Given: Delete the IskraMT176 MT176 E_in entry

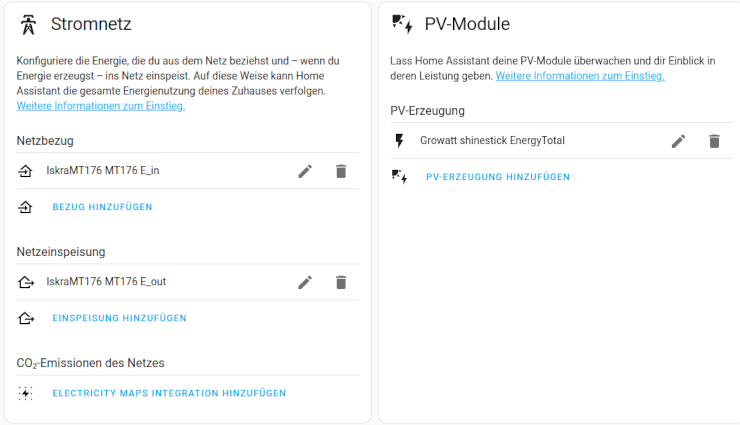Looking at the screenshot, I should point(341,171).
